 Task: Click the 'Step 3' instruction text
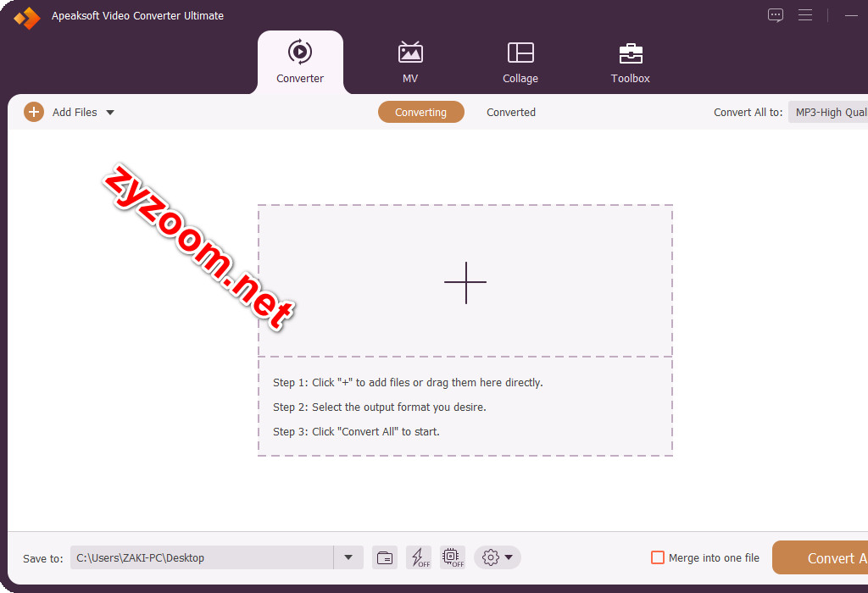tap(356, 431)
